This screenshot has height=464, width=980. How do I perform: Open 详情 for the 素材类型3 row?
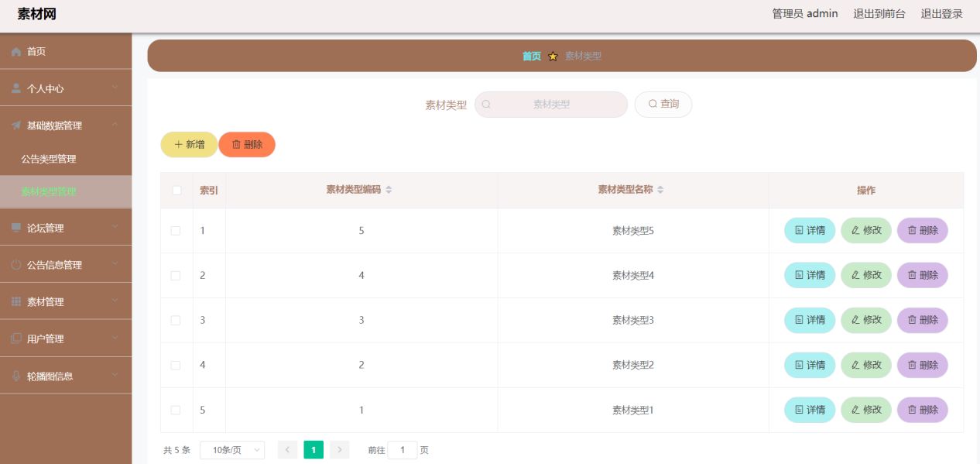coord(810,320)
